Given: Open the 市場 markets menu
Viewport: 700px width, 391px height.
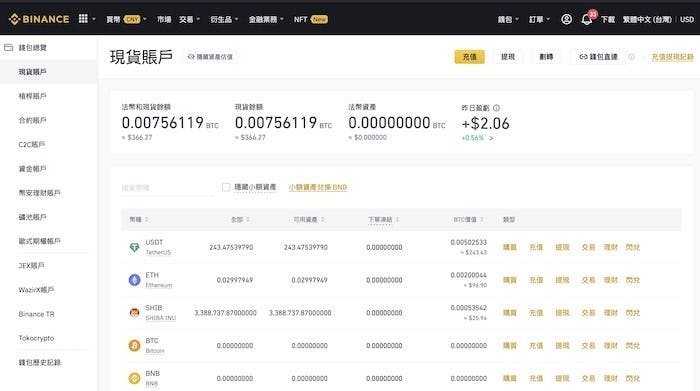Looking at the screenshot, I should 164,19.
